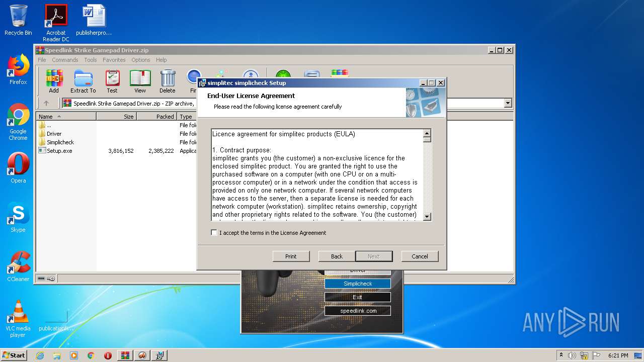Click Cancel in the simplicheck setup

(420, 256)
